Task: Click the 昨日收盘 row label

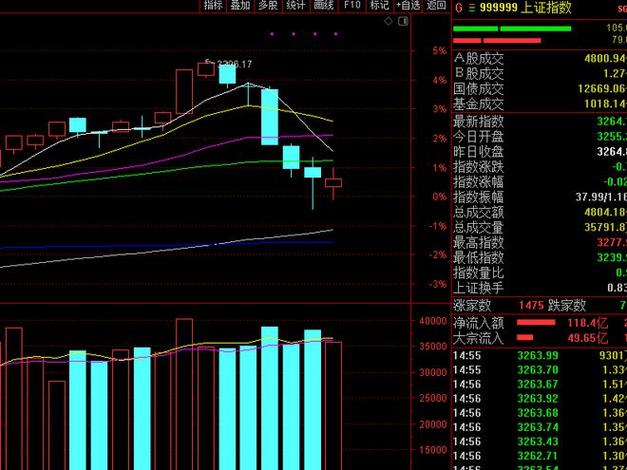Action: 478,152
